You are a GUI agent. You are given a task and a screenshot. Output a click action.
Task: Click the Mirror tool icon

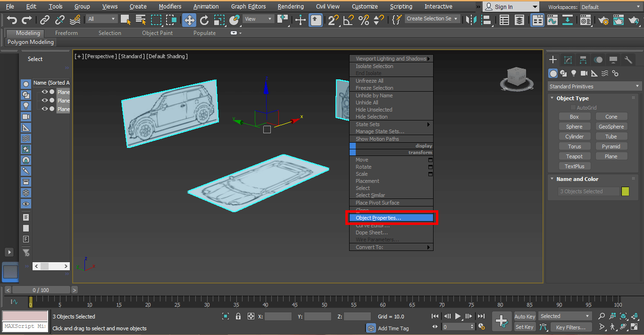pos(471,20)
